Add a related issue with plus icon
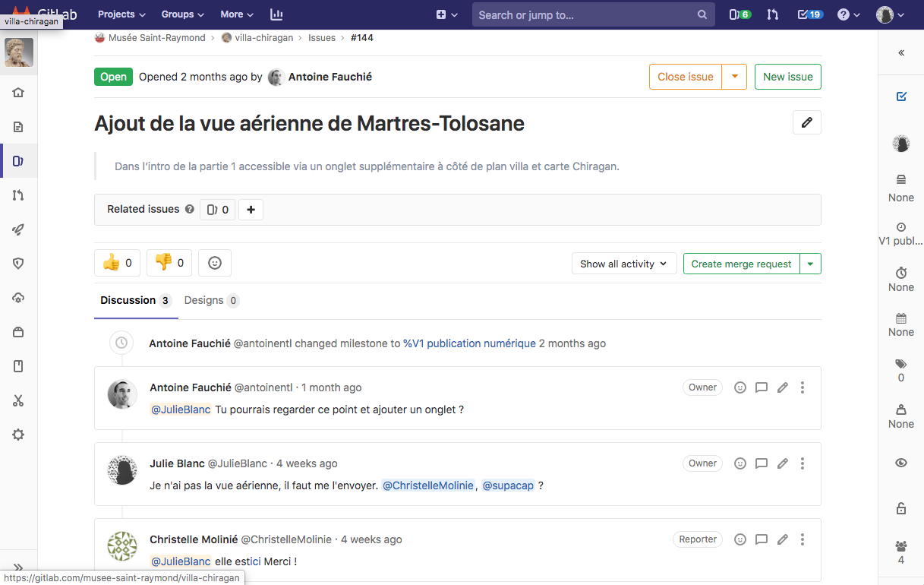The width and height of the screenshot is (924, 585). (x=251, y=210)
